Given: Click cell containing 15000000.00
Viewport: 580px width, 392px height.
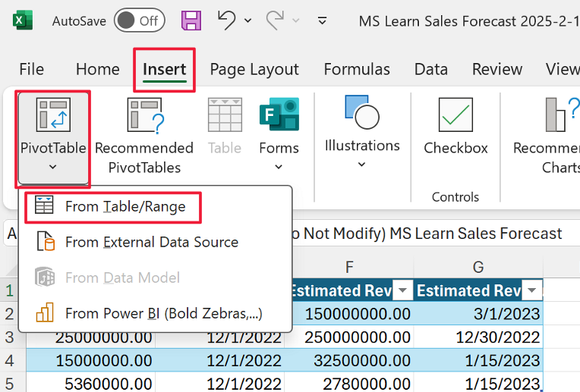Looking at the screenshot, I should coord(91,360).
